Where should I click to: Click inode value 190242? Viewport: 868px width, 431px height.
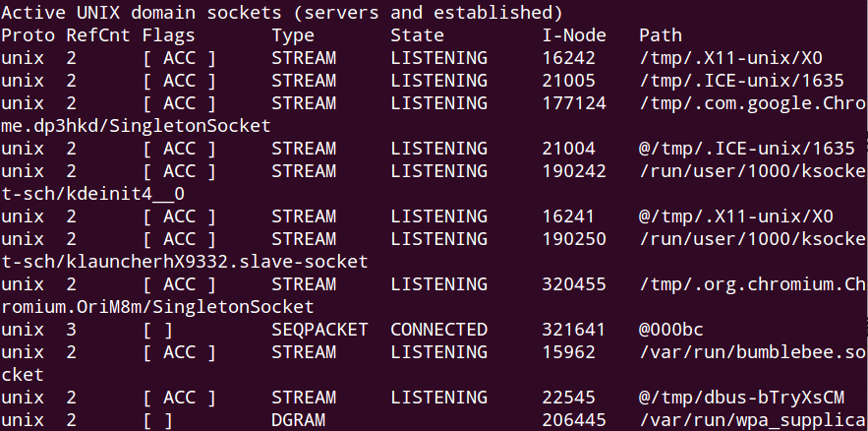click(574, 171)
